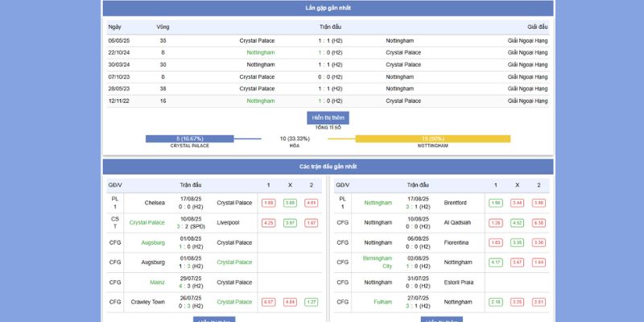This screenshot has height=322, width=644.
Task: Expand more Nottingham recent matches
Action: tap(442, 319)
